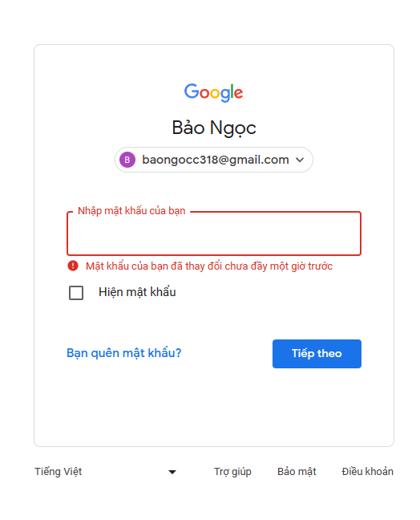Click the Hiện mật khẩu label text
Viewport: 420px width, 520px height.
click(137, 292)
